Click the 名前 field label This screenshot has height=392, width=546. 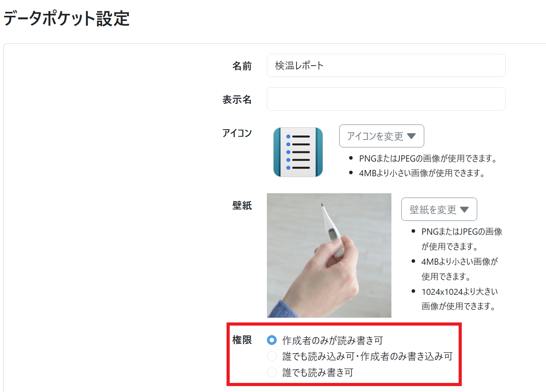(242, 66)
